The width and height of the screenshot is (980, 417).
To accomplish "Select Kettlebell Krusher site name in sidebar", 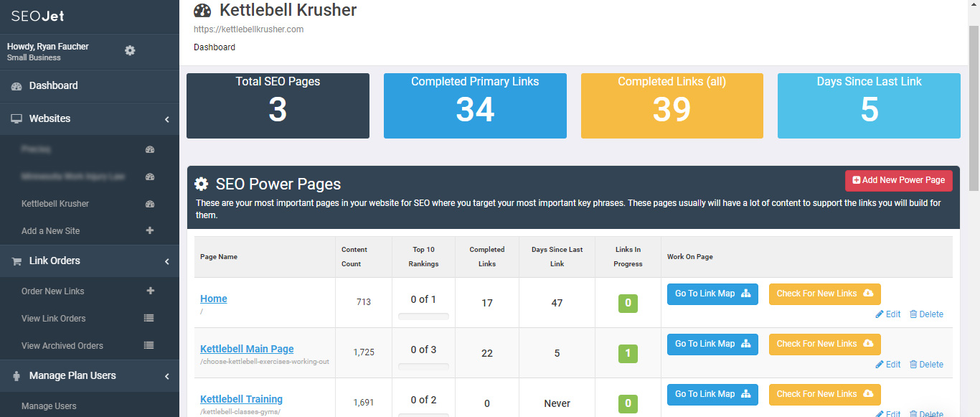I will coord(55,204).
